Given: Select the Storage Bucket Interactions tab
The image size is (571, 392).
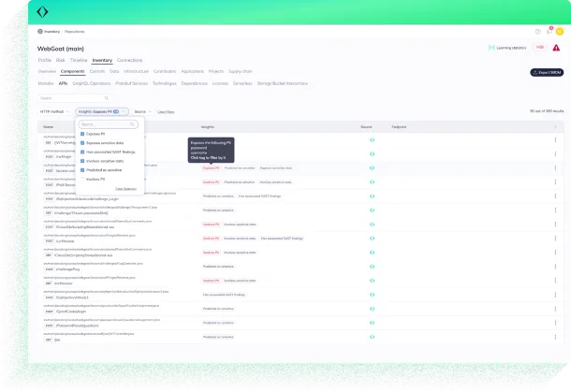Looking at the screenshot, I should 282,83.
